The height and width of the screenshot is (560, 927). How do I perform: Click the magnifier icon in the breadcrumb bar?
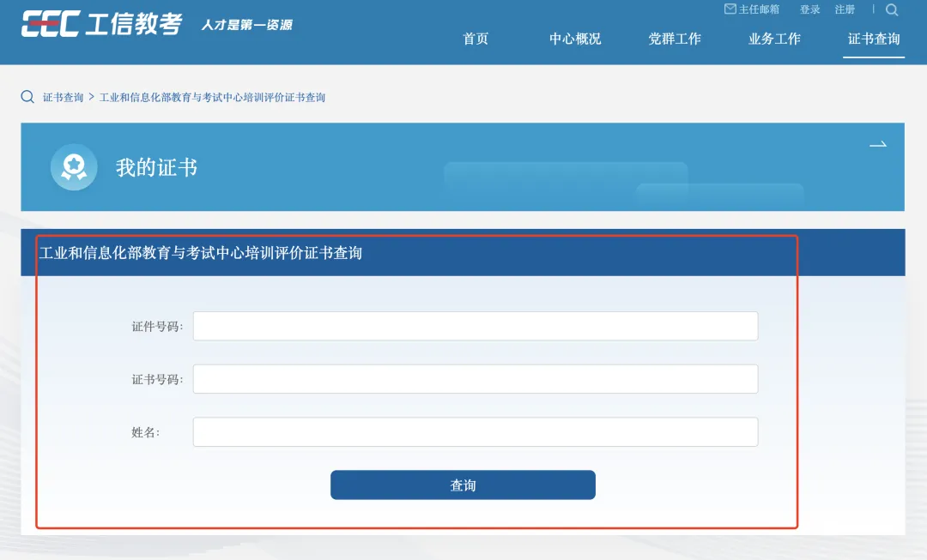(x=27, y=96)
